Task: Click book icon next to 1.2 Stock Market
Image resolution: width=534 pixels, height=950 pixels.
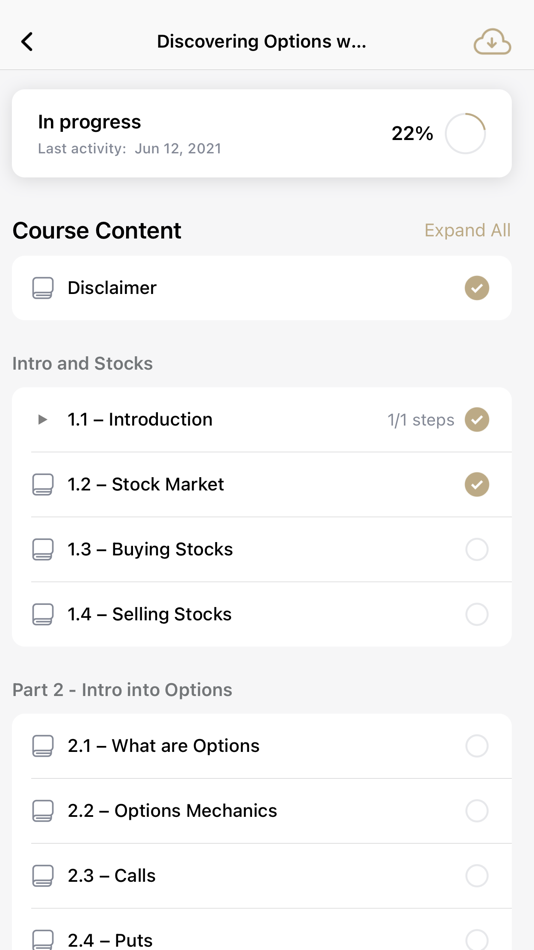Action: [42, 484]
